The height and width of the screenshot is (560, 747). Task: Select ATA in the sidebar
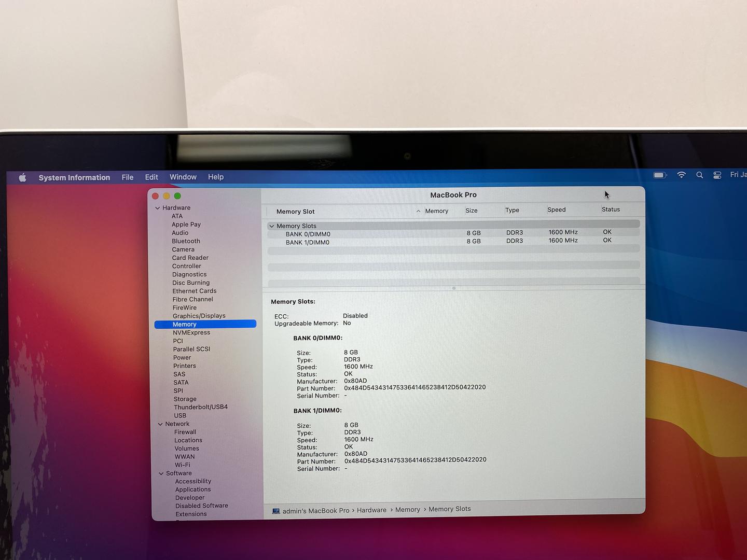pos(177,216)
